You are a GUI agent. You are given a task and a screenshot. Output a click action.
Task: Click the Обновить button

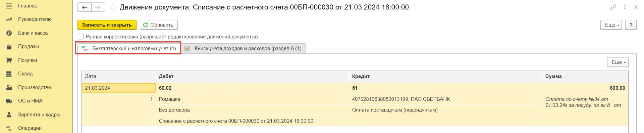tap(159, 25)
